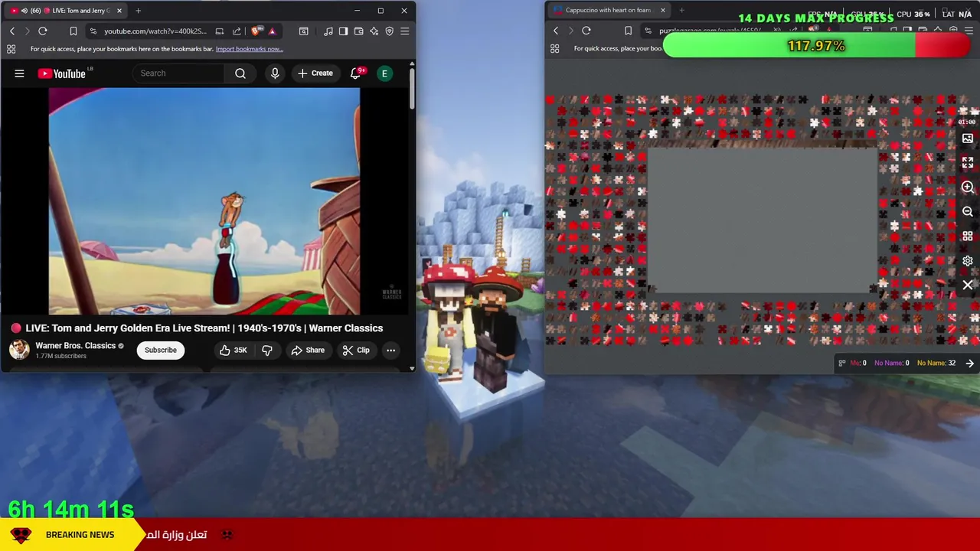Open the YouTube guide hamburger menu
Screen dimensions: 980x551
(x=19, y=73)
